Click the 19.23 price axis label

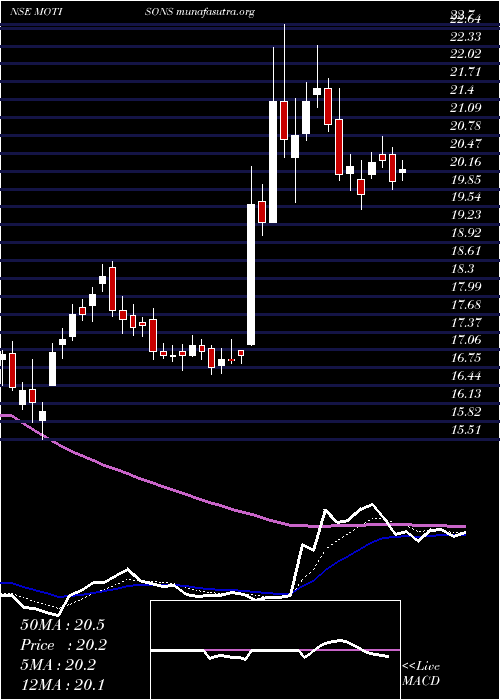[467, 215]
